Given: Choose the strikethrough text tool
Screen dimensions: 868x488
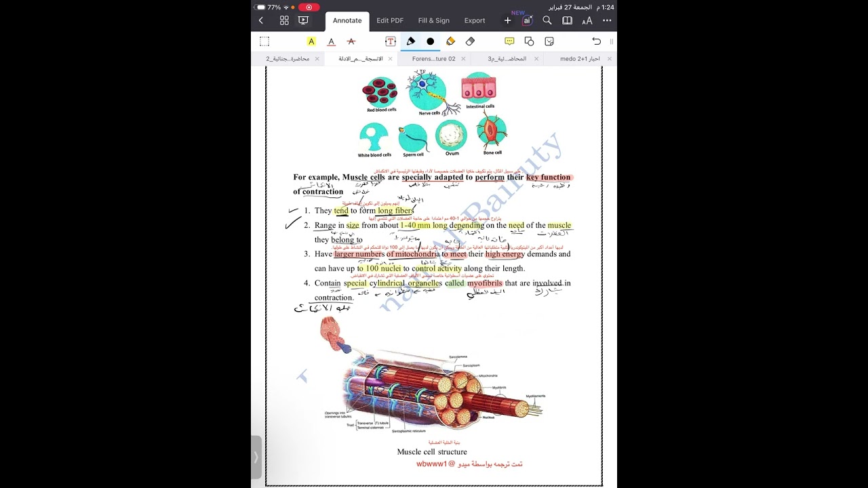Looking at the screenshot, I should (351, 41).
